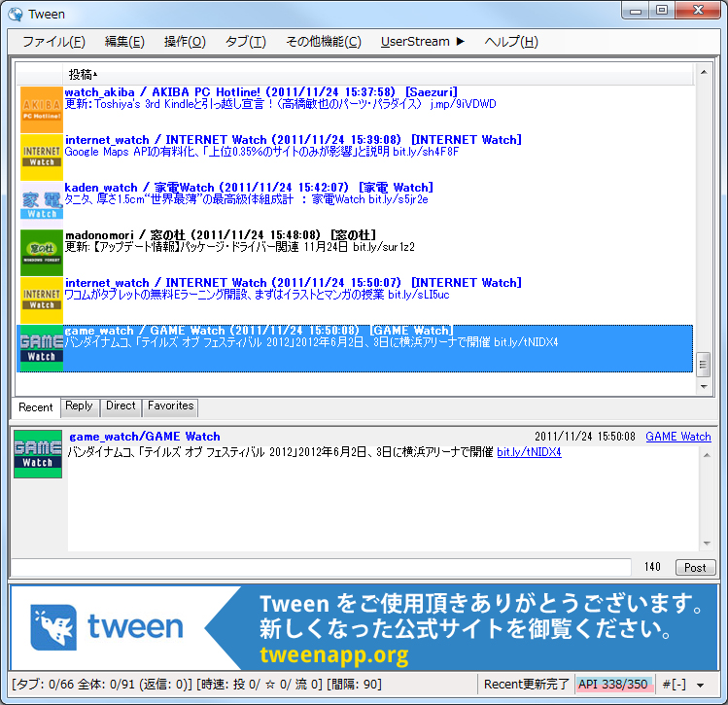Open the 編集(E) menu
Screen dimensions: 728x705
(124, 42)
